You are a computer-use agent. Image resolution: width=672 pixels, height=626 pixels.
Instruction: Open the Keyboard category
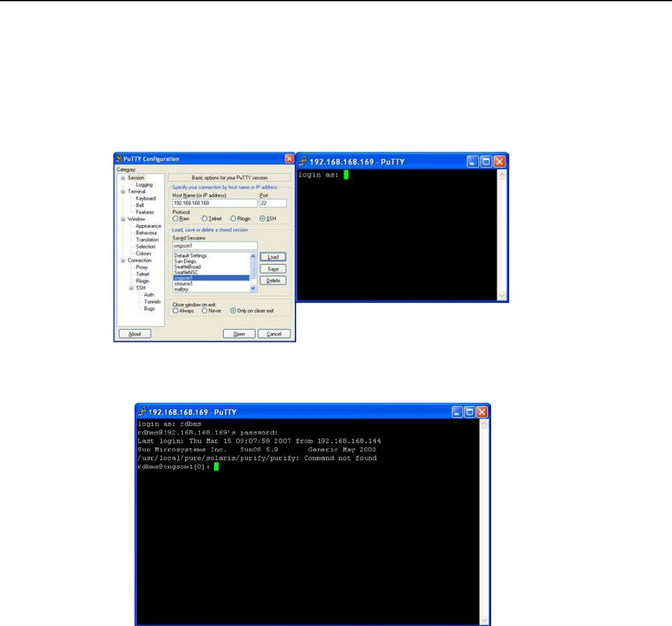coord(145,198)
